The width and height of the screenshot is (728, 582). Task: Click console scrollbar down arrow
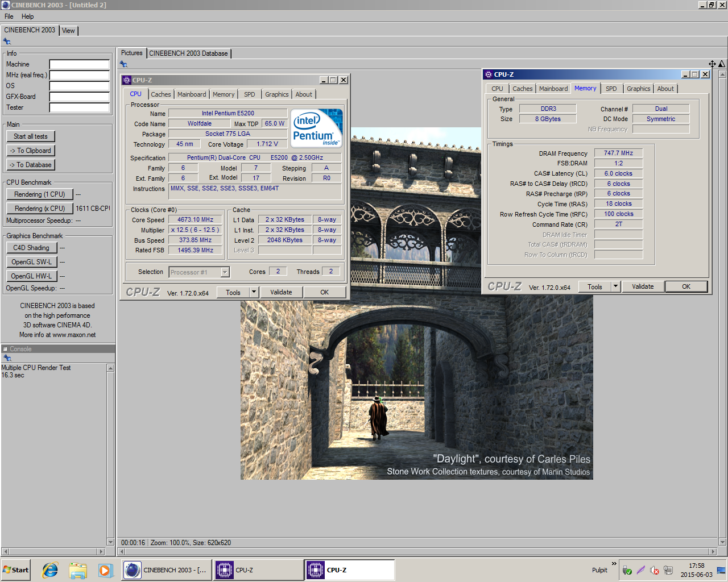[x=110, y=542]
